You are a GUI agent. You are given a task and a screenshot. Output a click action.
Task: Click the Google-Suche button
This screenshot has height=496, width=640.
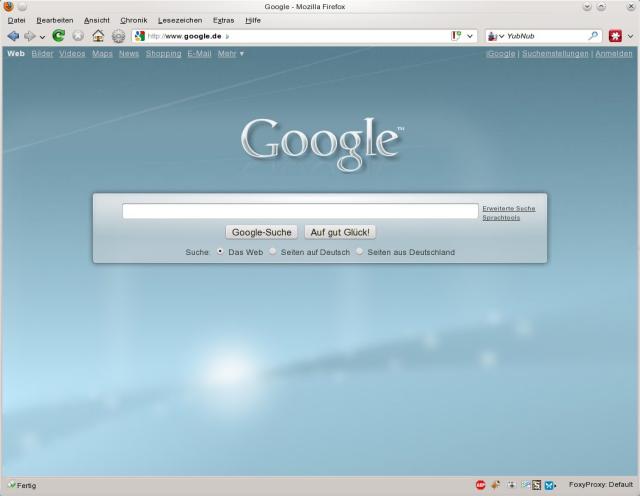point(262,232)
